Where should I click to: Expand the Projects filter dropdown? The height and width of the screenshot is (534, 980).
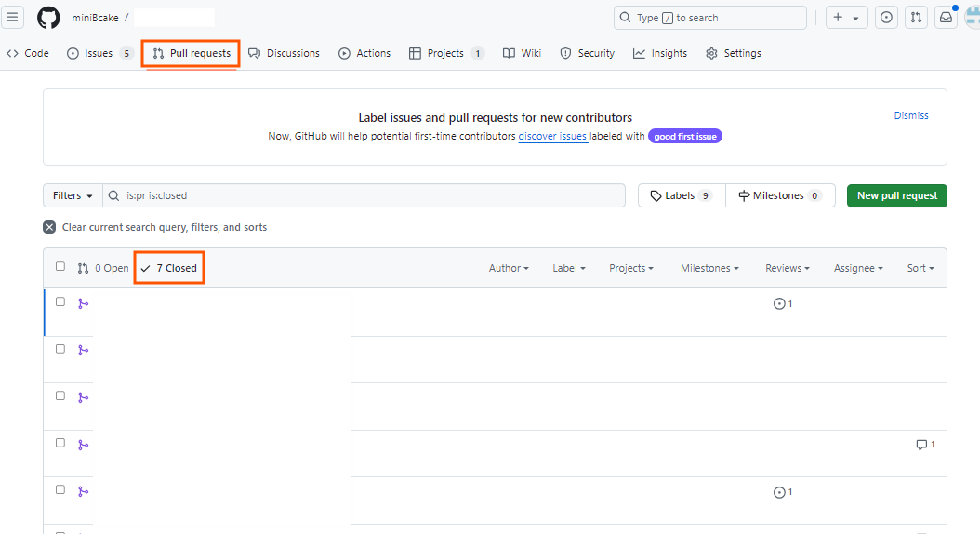point(631,268)
